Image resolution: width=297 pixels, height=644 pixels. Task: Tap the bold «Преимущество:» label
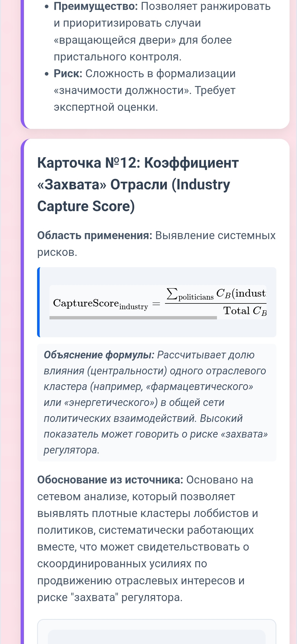click(x=96, y=6)
